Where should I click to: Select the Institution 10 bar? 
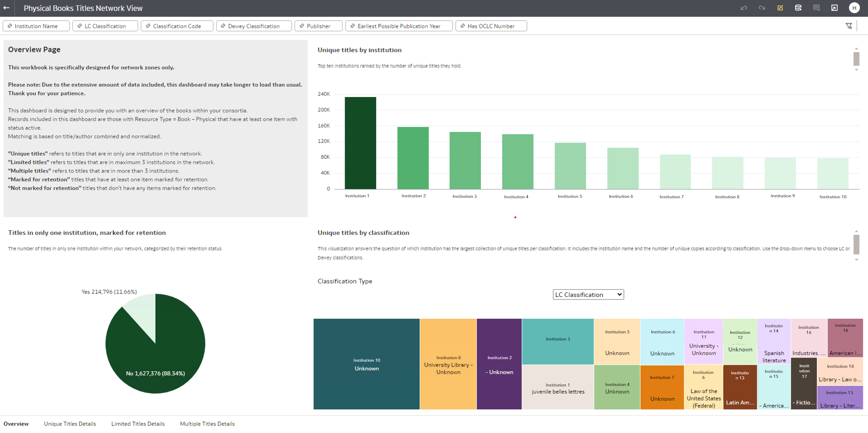click(833, 174)
